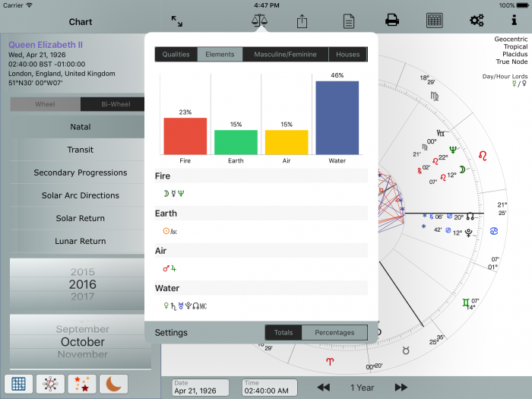532x399 pixels.
Task: Tap the crescent moon icon
Action: tap(113, 384)
